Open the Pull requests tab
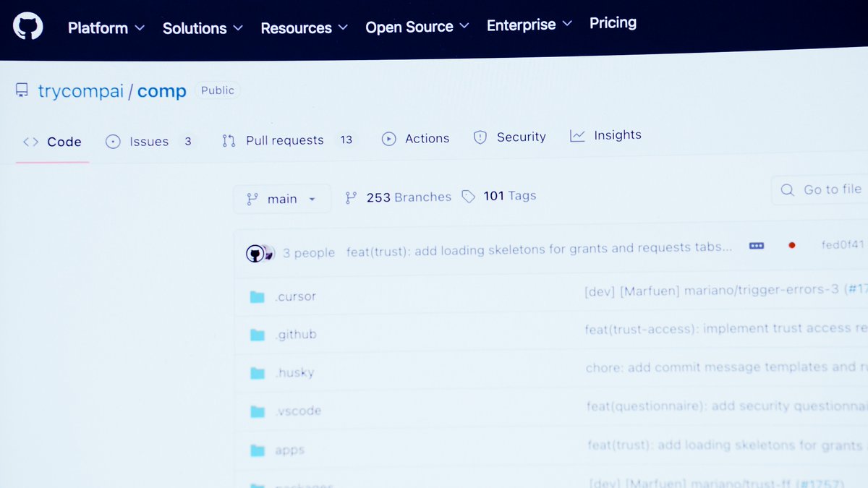This screenshot has height=488, width=868. [288, 140]
